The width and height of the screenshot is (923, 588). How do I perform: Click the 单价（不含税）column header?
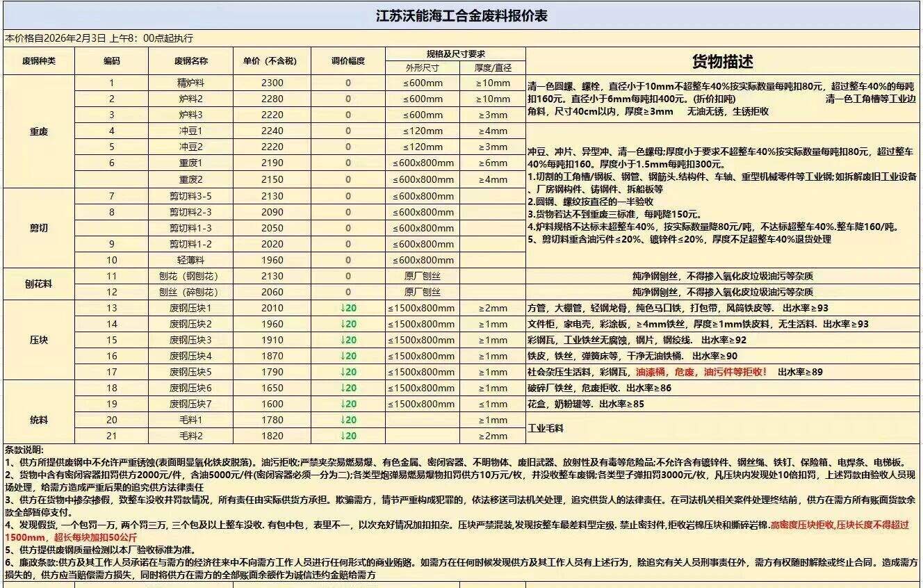tap(272, 61)
